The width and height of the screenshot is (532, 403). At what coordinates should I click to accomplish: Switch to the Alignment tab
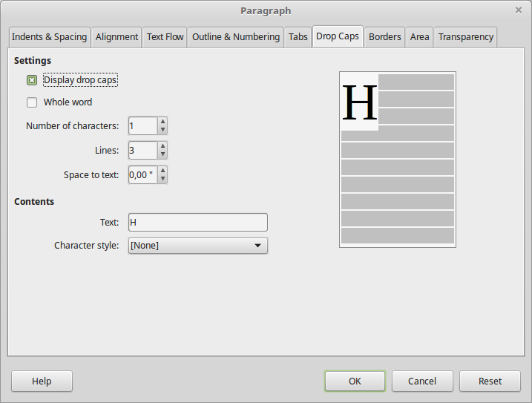pyautogui.click(x=116, y=37)
